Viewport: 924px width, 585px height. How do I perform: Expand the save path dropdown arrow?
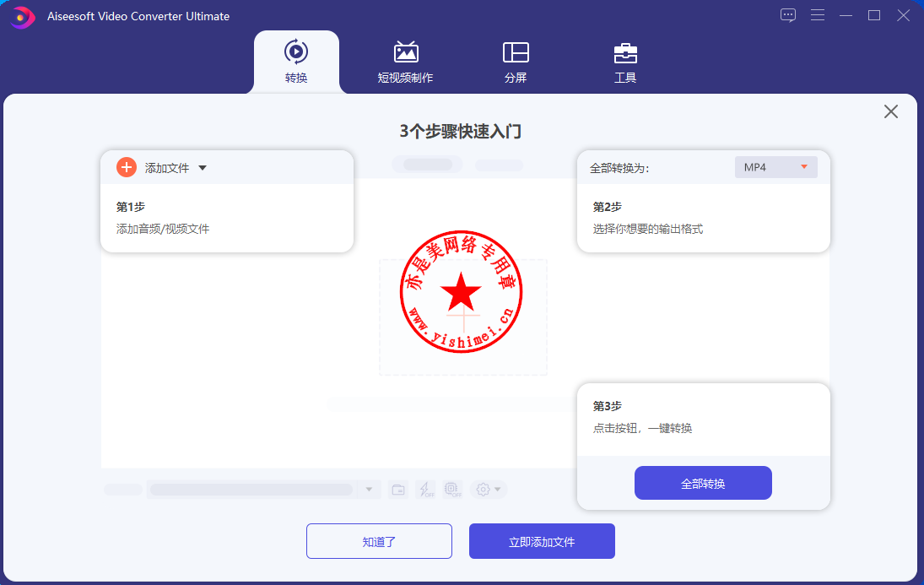(x=369, y=490)
